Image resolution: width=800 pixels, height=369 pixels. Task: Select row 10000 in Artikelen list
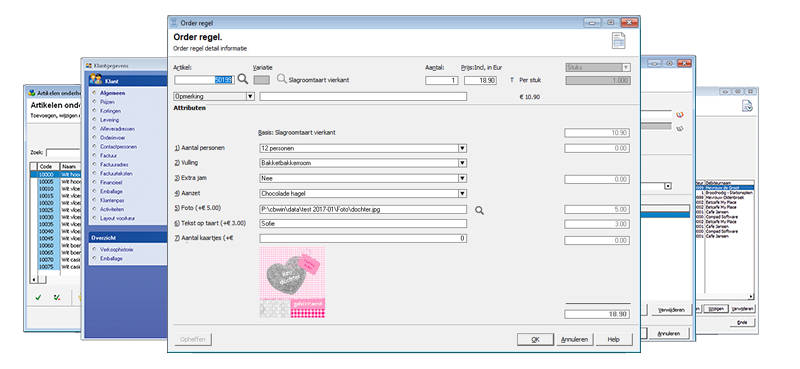click(55, 175)
